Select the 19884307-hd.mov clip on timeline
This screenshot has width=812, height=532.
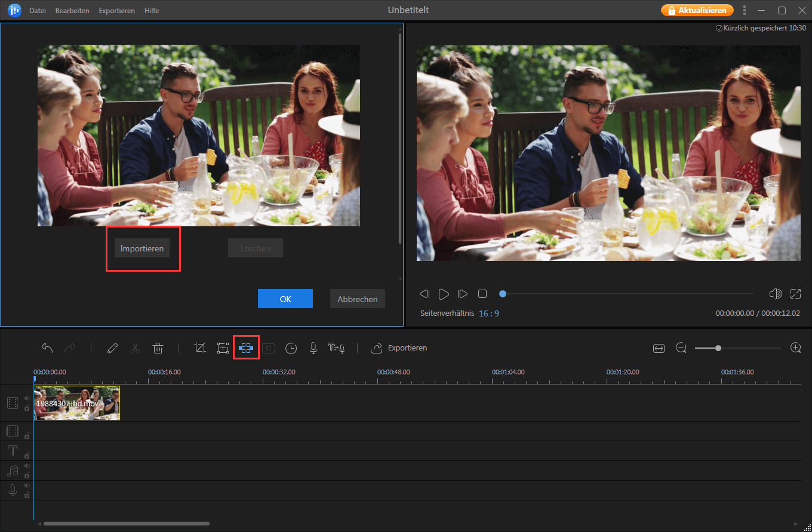[x=76, y=403]
